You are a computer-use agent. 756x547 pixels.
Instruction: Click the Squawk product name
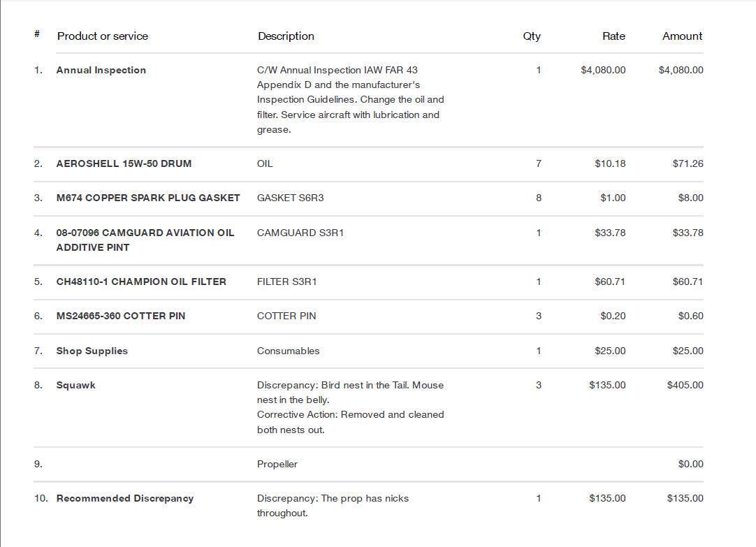(x=75, y=385)
